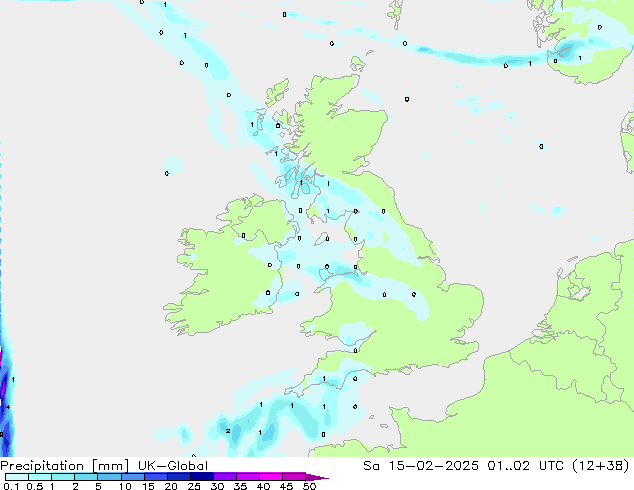Select legend swatch between 35 and 40
This screenshot has width=634, height=490.
(247, 477)
